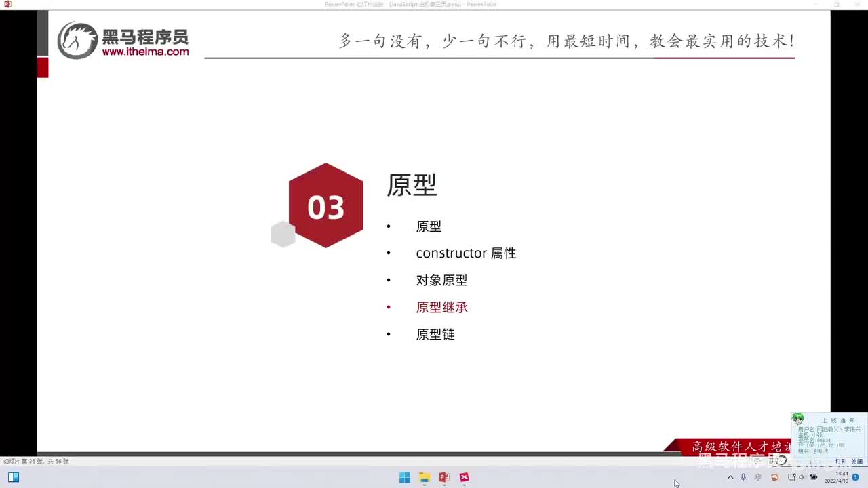Select the constructor 属性 bullet
This screenshot has width=868, height=488.
point(466,253)
